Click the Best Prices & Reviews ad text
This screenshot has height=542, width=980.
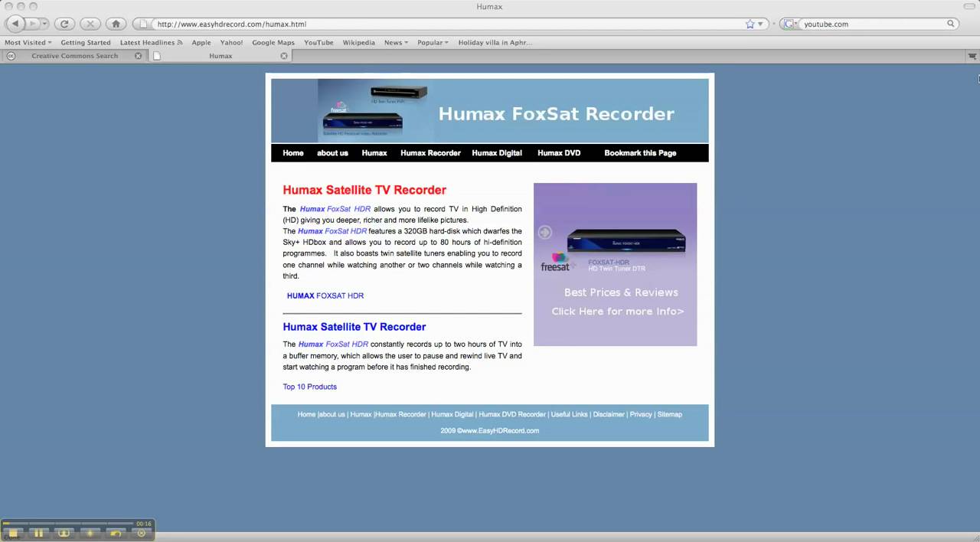tap(621, 292)
